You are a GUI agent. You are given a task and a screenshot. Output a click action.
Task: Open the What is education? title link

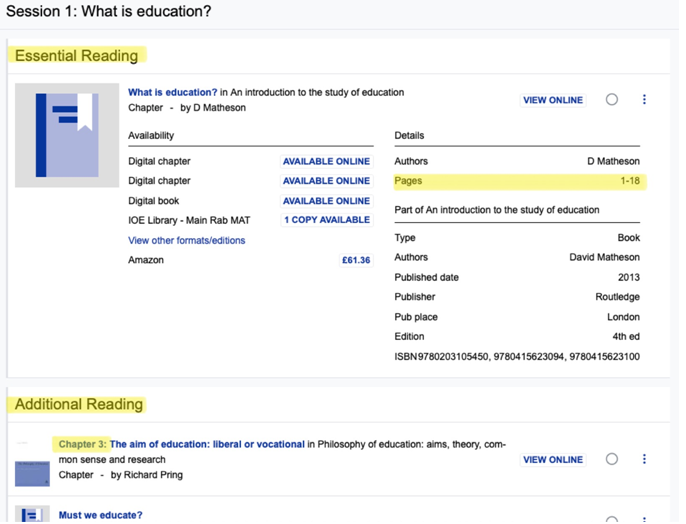point(173,92)
